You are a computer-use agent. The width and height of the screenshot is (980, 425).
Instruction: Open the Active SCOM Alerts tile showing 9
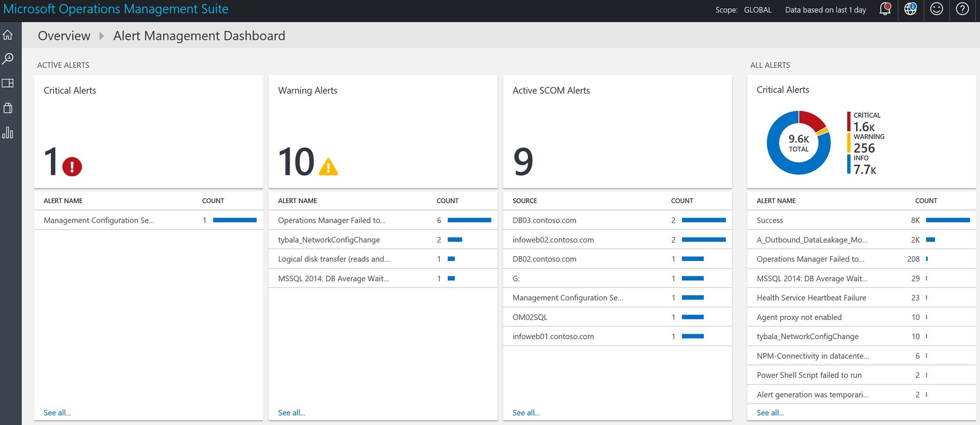(618, 132)
